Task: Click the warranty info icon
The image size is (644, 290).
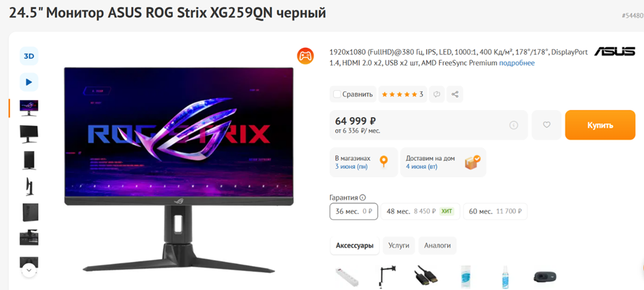Action: click(362, 197)
